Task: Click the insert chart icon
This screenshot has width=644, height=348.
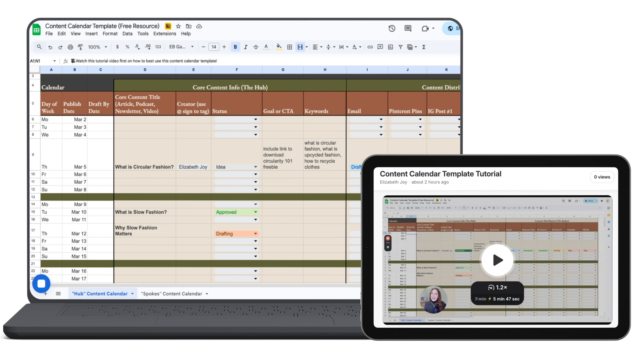Action: (x=391, y=47)
